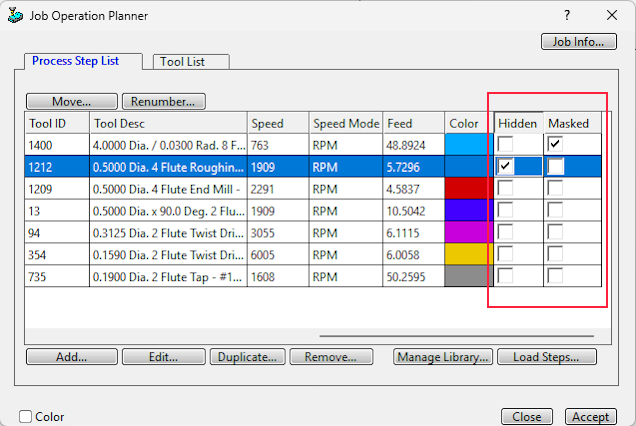636x426 pixels.
Task: Close the Job Operation Planner dialog
Action: click(x=612, y=15)
